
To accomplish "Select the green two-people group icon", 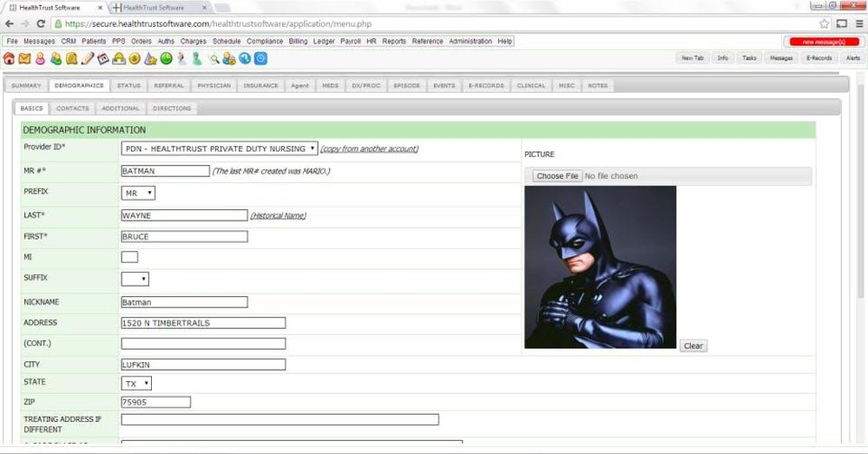I will tap(56, 59).
